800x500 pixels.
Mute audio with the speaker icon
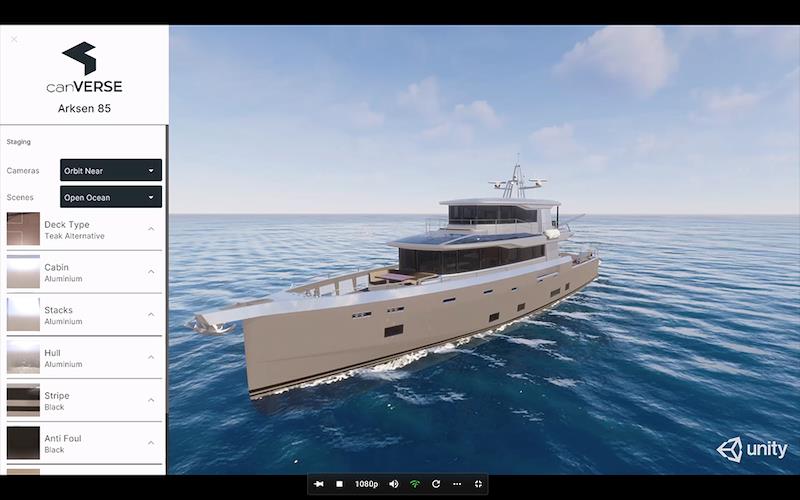[393, 484]
